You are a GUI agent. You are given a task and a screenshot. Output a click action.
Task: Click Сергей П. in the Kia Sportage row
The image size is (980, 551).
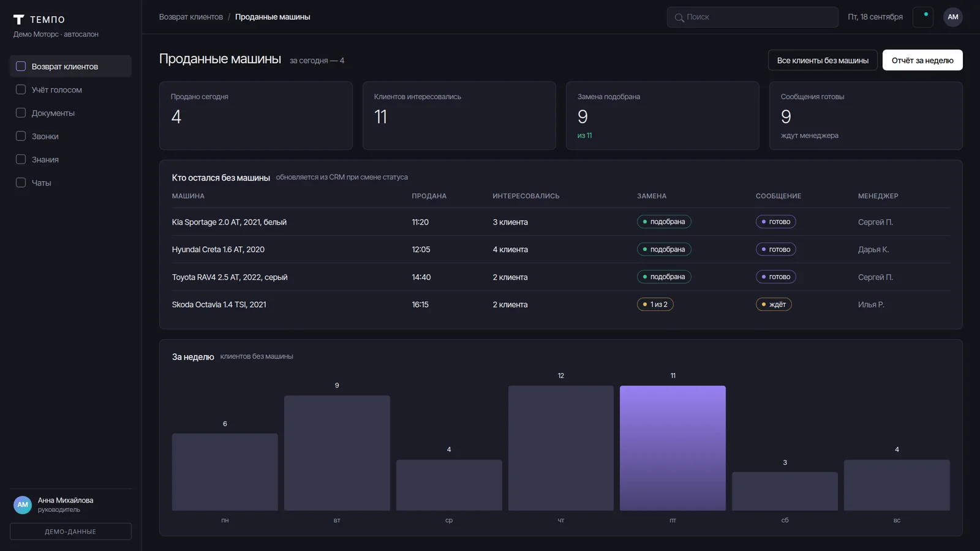coord(875,222)
